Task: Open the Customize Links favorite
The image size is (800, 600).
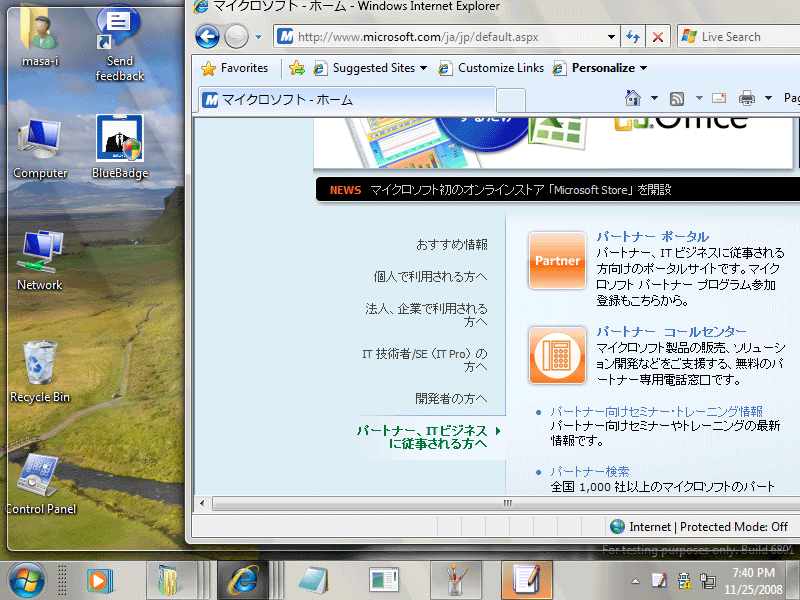Action: 491,68
